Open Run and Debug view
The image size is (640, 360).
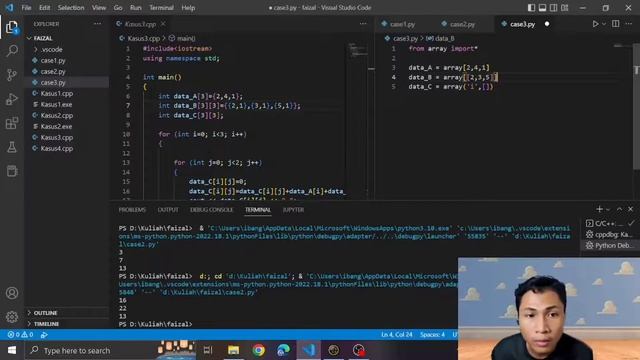click(x=12, y=99)
